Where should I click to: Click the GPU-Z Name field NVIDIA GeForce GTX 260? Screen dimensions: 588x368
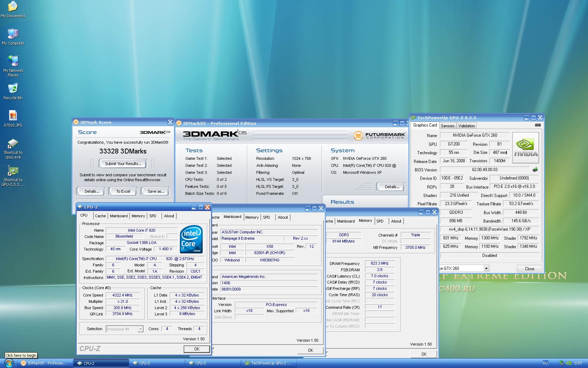click(x=475, y=135)
